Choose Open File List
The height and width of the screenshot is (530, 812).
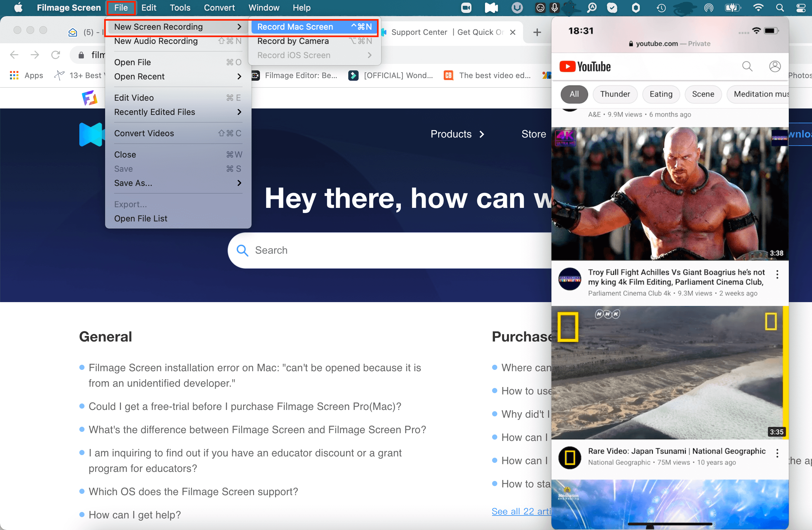[x=177, y=219]
